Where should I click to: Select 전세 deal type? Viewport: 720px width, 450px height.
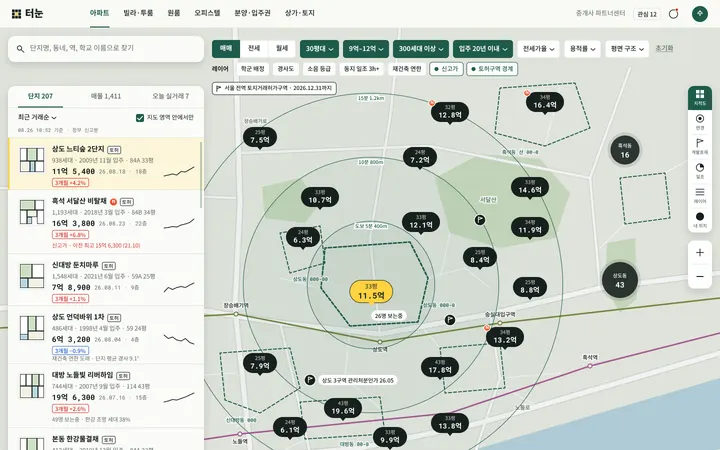tap(254, 49)
